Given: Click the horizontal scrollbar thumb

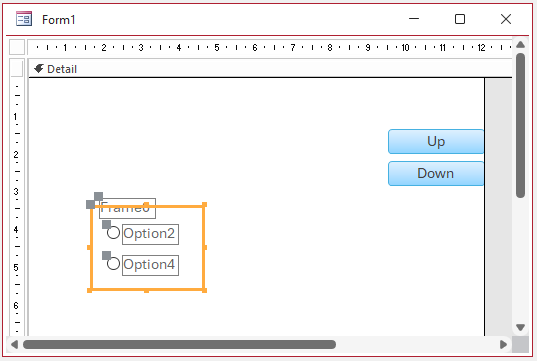Looking at the screenshot, I should [179, 344].
